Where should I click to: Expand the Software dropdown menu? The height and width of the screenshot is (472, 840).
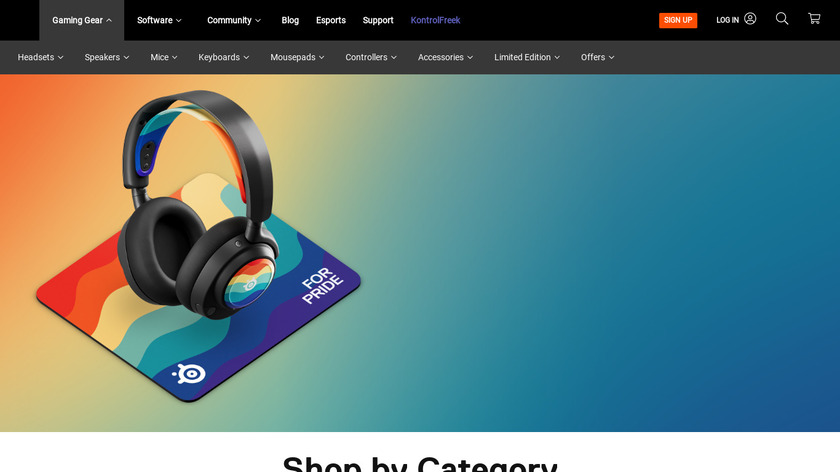tap(159, 20)
